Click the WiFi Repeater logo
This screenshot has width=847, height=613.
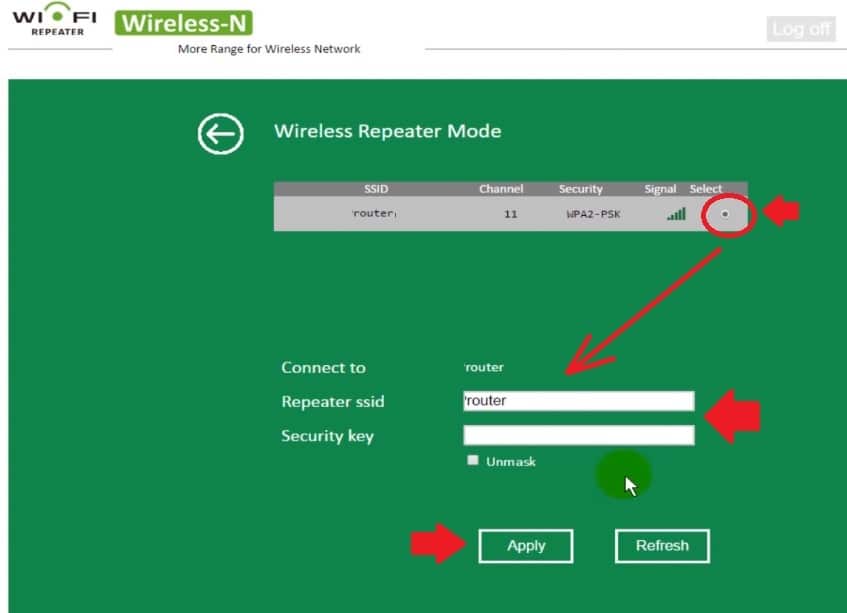(x=55, y=20)
